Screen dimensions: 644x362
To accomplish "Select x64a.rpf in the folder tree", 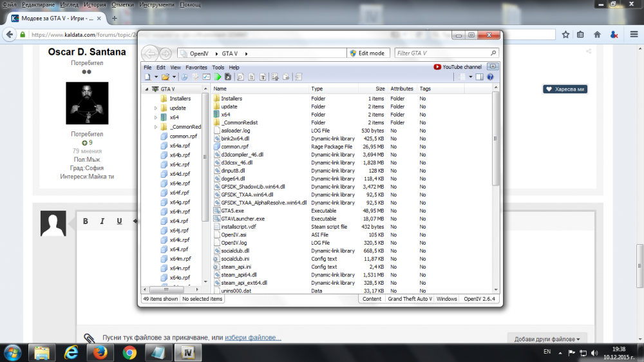I will click(180, 146).
